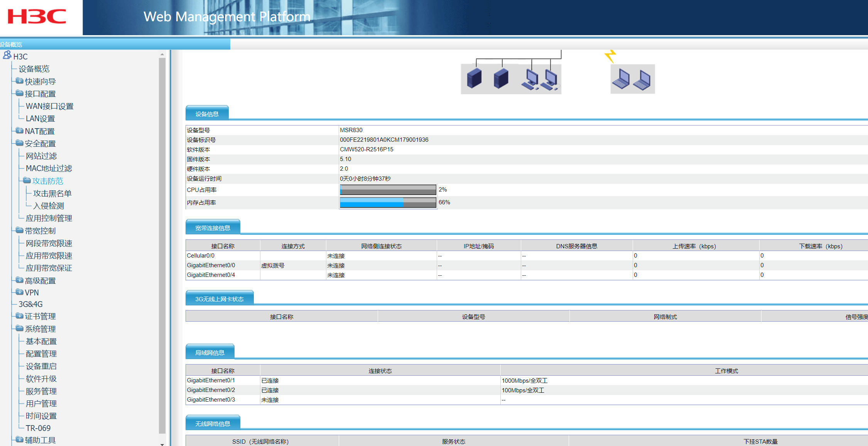Open the TR-069 link
868x446 pixels.
click(x=38, y=428)
